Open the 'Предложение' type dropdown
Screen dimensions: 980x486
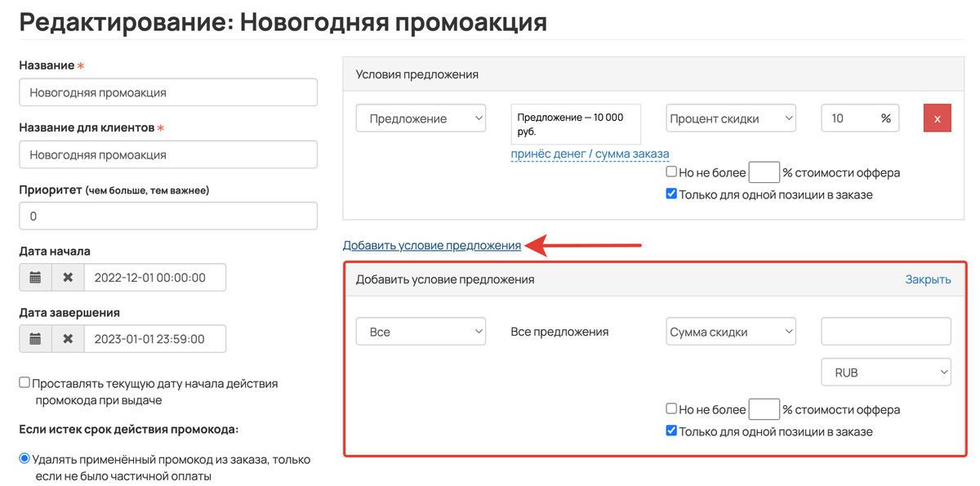[x=421, y=118]
